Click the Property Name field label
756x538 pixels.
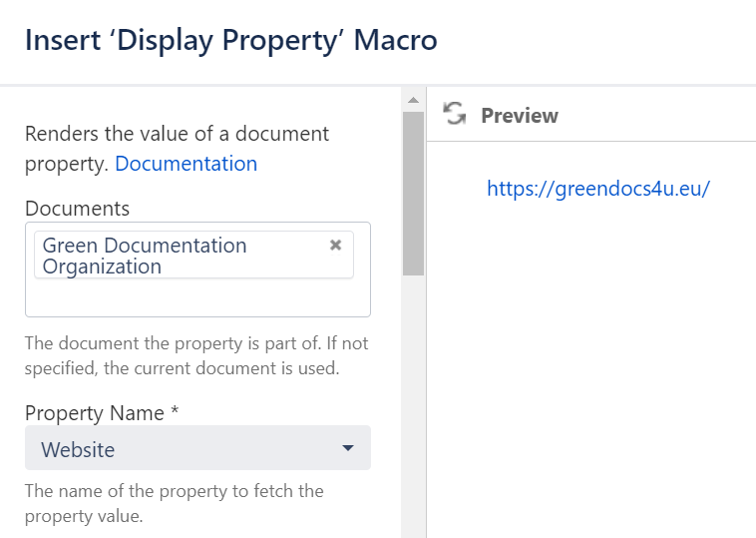point(101,412)
